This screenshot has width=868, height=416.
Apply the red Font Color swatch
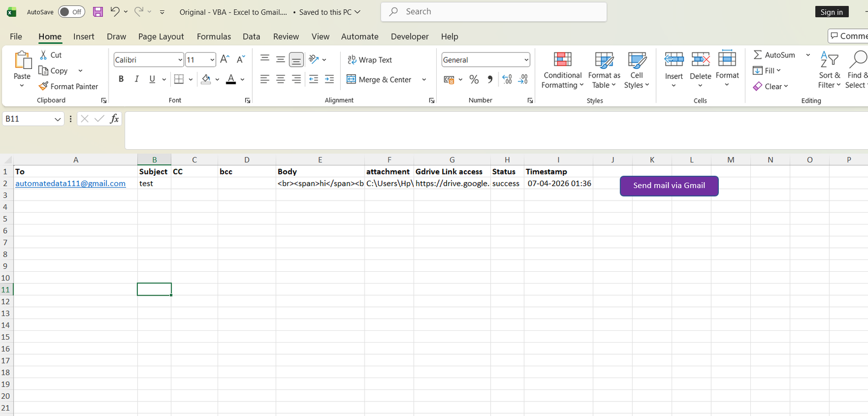click(x=231, y=80)
